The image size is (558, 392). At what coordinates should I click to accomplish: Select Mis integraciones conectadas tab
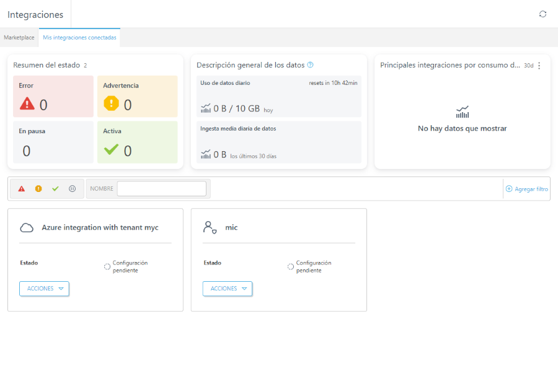79,37
